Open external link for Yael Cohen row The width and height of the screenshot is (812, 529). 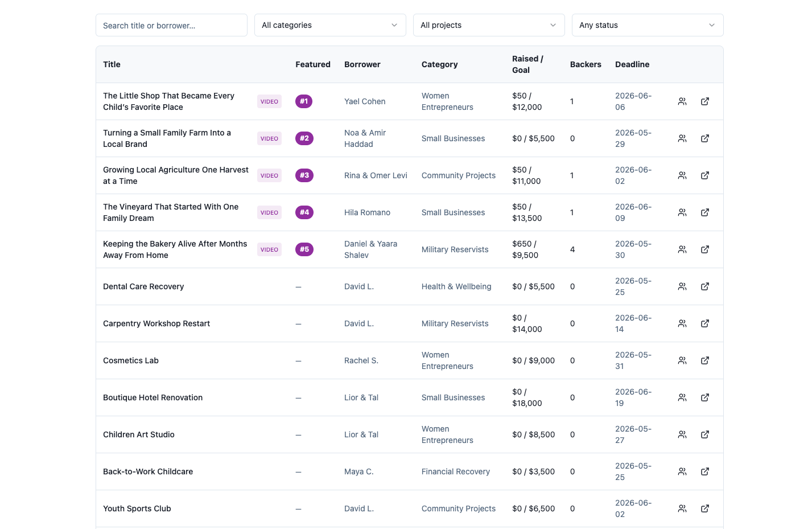(704, 101)
